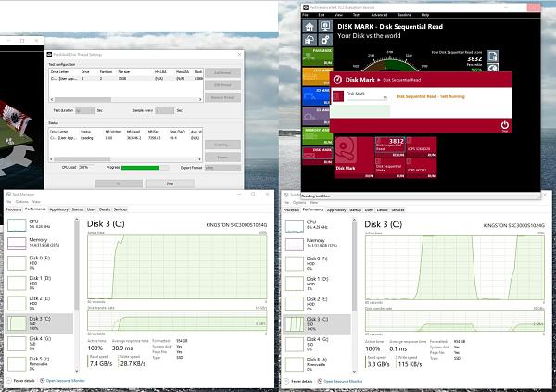Click Stop button in Disk Thread Settings dialog
This screenshot has width=556, height=392.
[170, 183]
